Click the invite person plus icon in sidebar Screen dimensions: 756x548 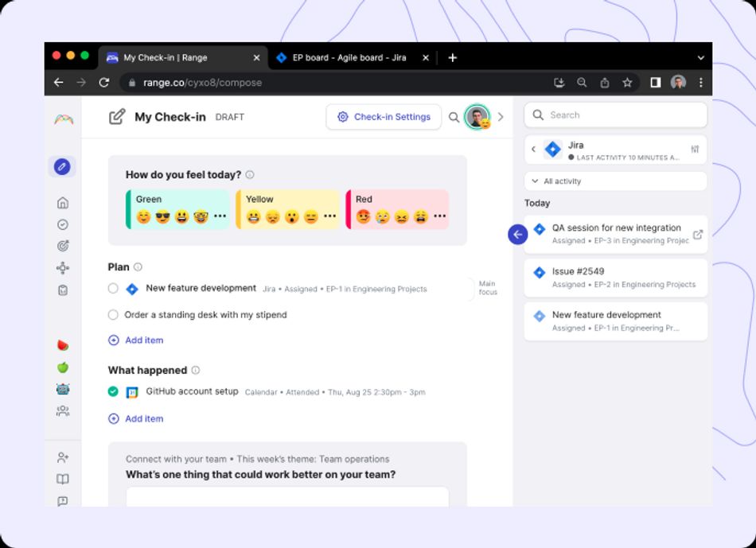point(63,457)
